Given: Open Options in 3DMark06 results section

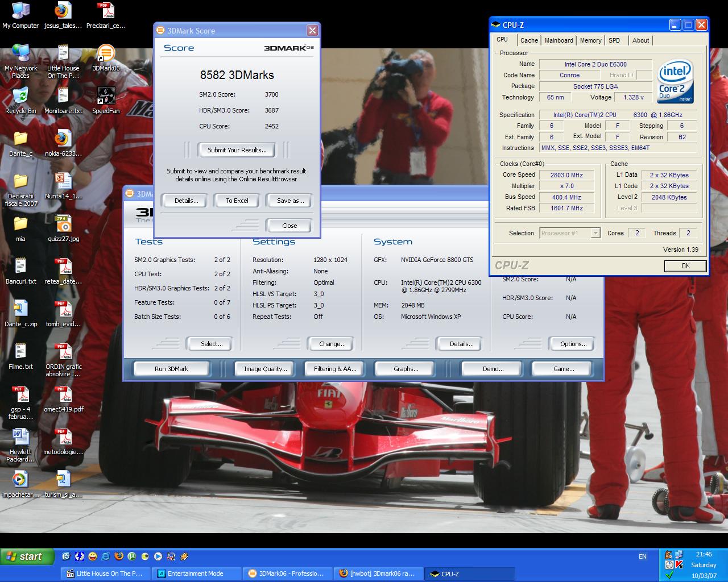Looking at the screenshot, I should tap(573, 344).
